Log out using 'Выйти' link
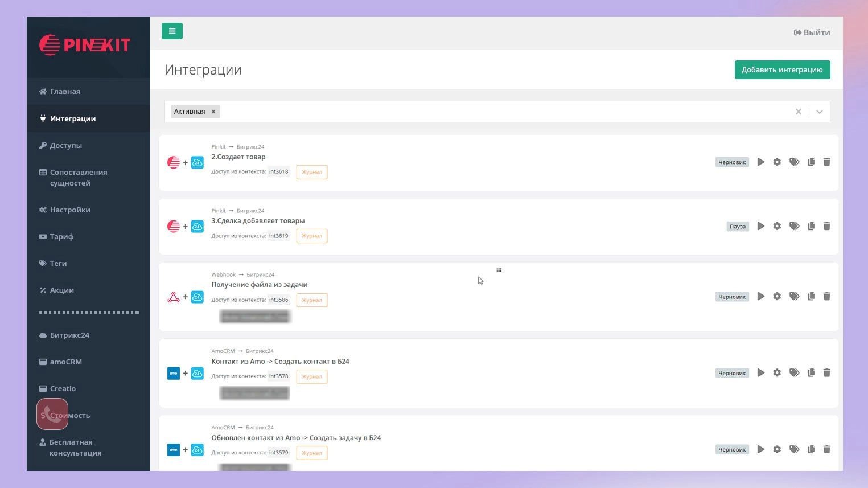This screenshot has height=488, width=868. click(812, 32)
